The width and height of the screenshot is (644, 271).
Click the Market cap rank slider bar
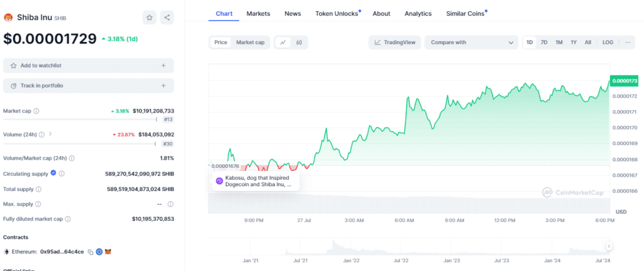80,120
